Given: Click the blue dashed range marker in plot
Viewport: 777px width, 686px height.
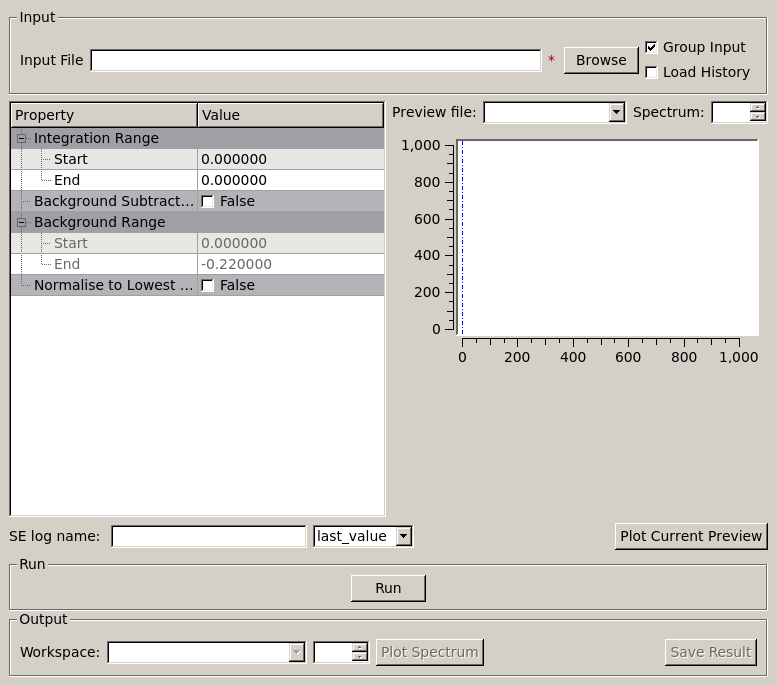Looking at the screenshot, I should click(462, 238).
